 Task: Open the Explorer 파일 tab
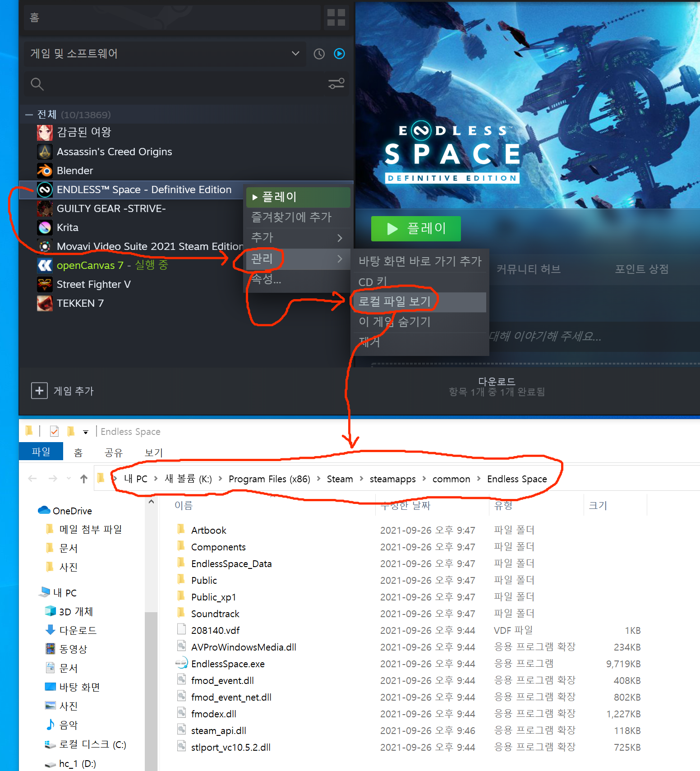pyautogui.click(x=41, y=452)
